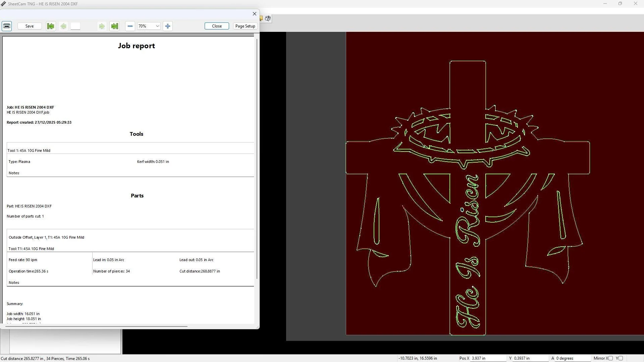Click the report's horizontal scrollbar
Image resolution: width=644 pixels, height=362 pixels.
(x=96, y=326)
